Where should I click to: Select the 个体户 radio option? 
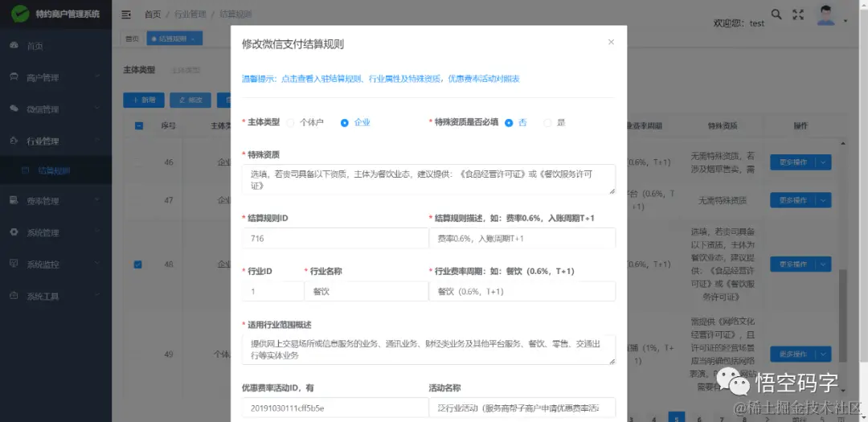[305, 123]
